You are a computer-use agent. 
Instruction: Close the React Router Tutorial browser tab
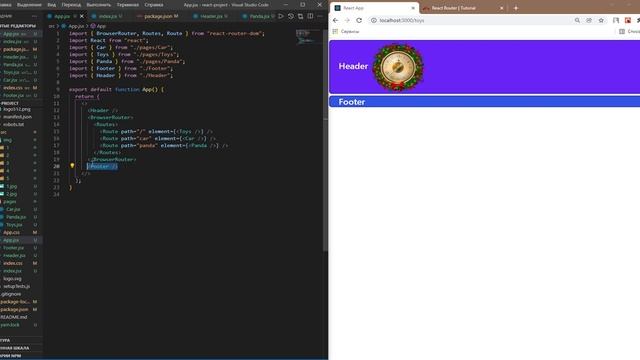pos(502,8)
